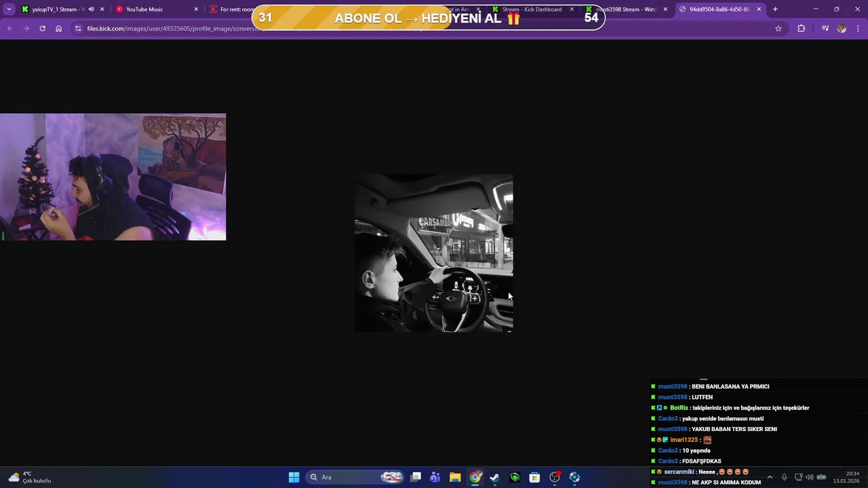Click chat message "LUTFEN"
Image resolution: width=868 pixels, height=488 pixels.
click(x=702, y=397)
